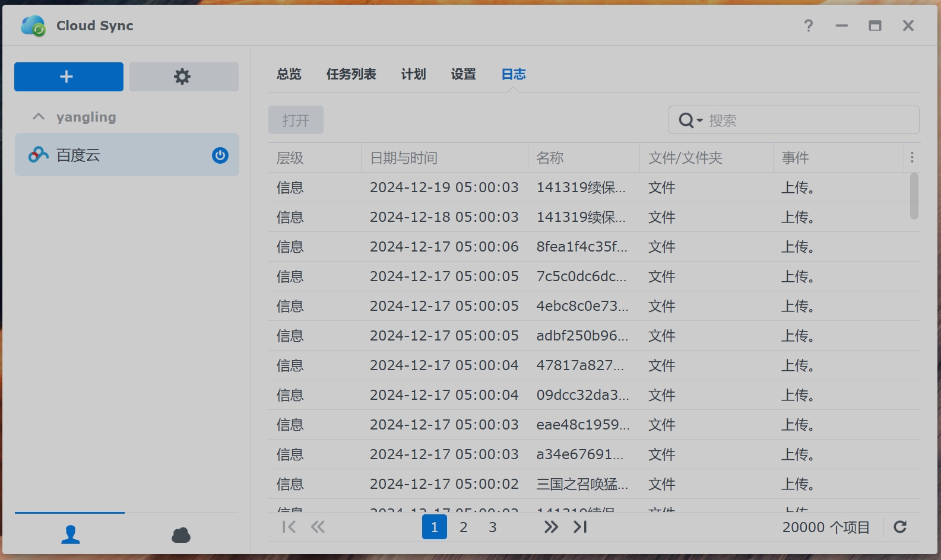The width and height of the screenshot is (941, 560).
Task: Select log entry named 7c5c0dc6dc...
Action: tap(594, 276)
